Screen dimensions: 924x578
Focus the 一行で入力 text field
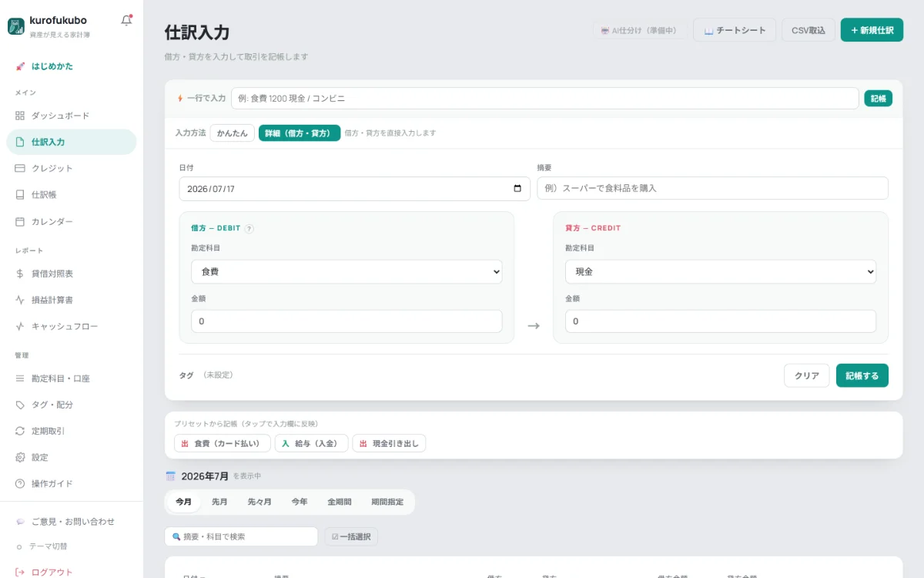[x=545, y=99]
